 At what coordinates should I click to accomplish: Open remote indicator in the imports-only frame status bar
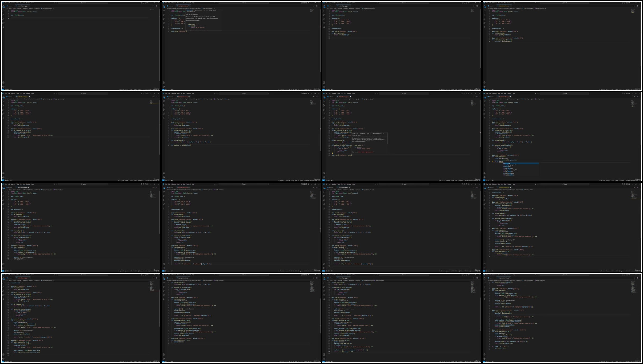3,90
